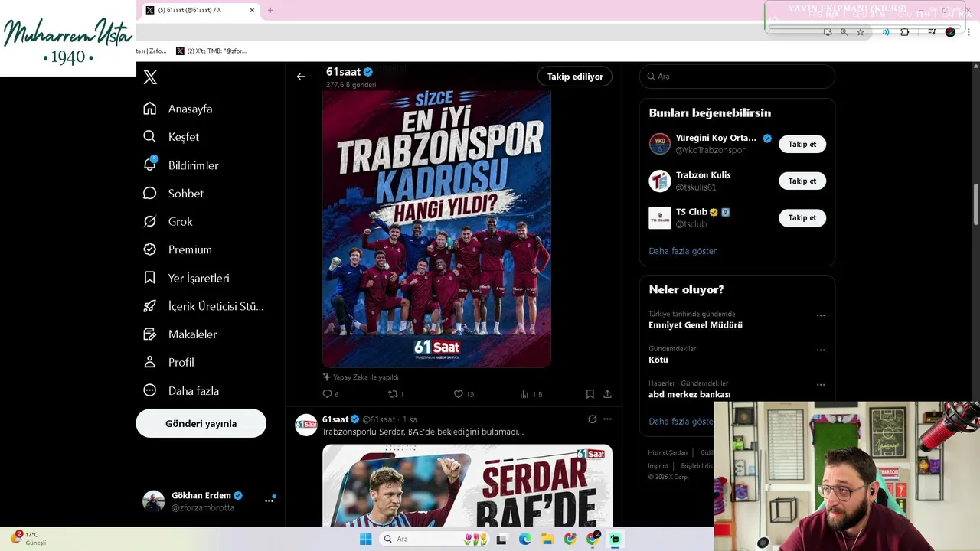Open the Windows Start menu
980x551 pixels.
[366, 539]
